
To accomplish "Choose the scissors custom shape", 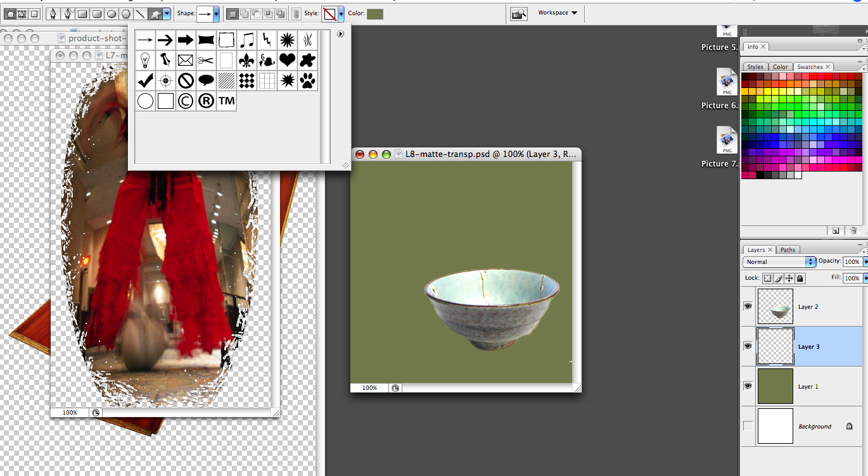I will coord(205,60).
